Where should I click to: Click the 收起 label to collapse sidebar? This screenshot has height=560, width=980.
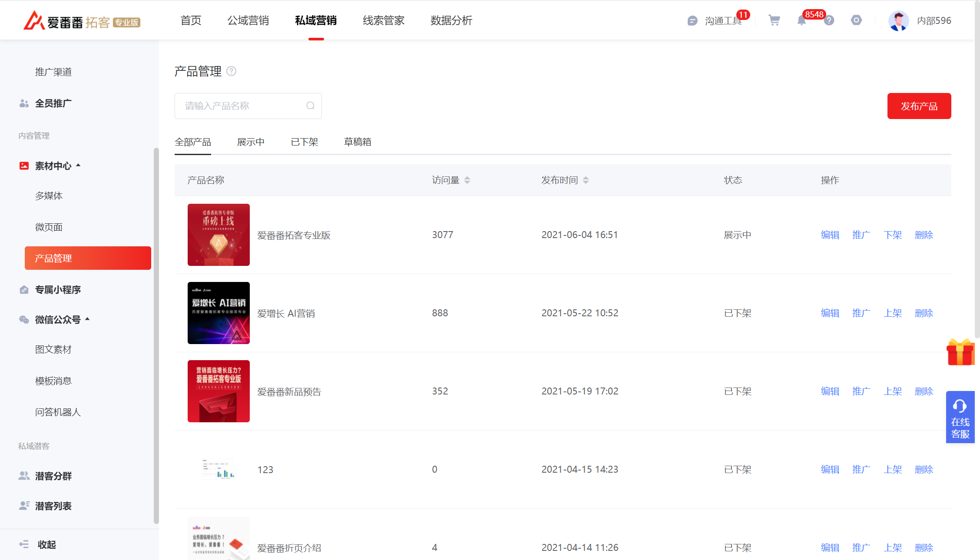47,545
